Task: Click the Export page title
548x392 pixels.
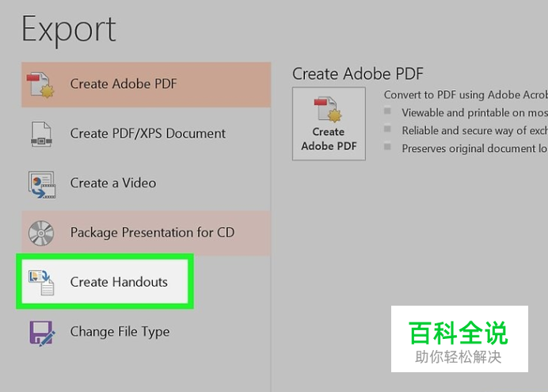Action: (x=69, y=30)
